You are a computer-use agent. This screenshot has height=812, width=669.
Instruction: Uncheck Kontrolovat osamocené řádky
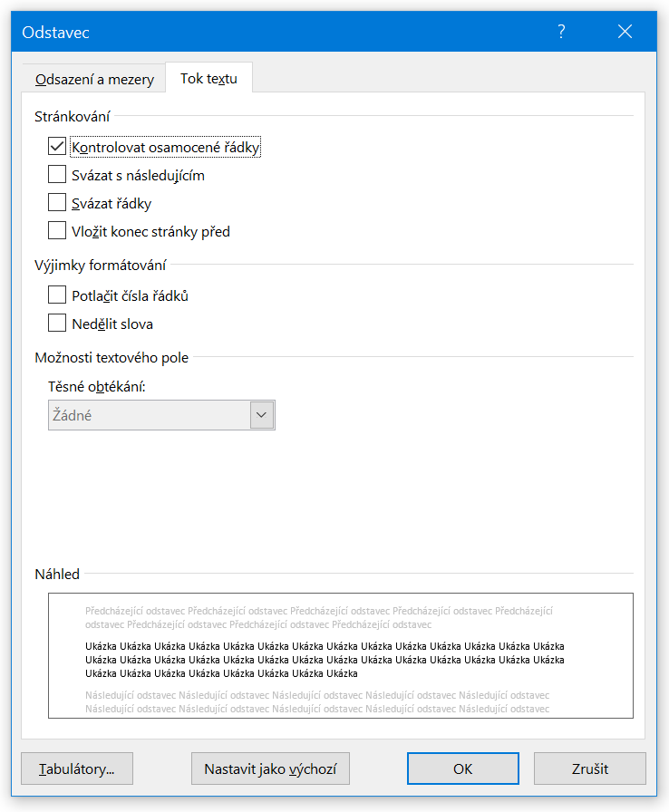point(57,147)
